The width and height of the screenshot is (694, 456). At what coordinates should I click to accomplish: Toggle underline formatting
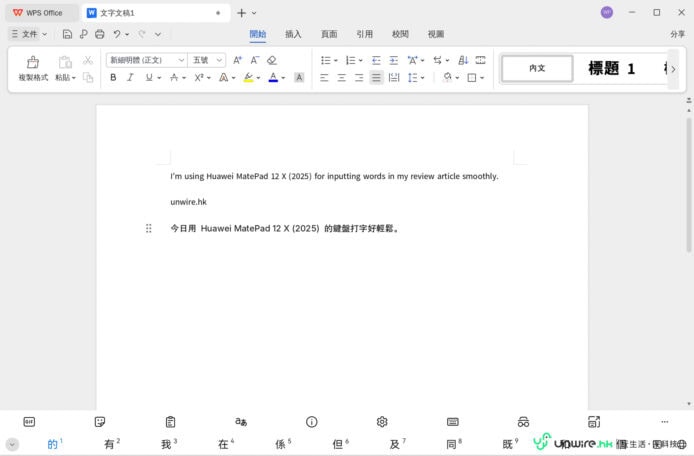(149, 77)
